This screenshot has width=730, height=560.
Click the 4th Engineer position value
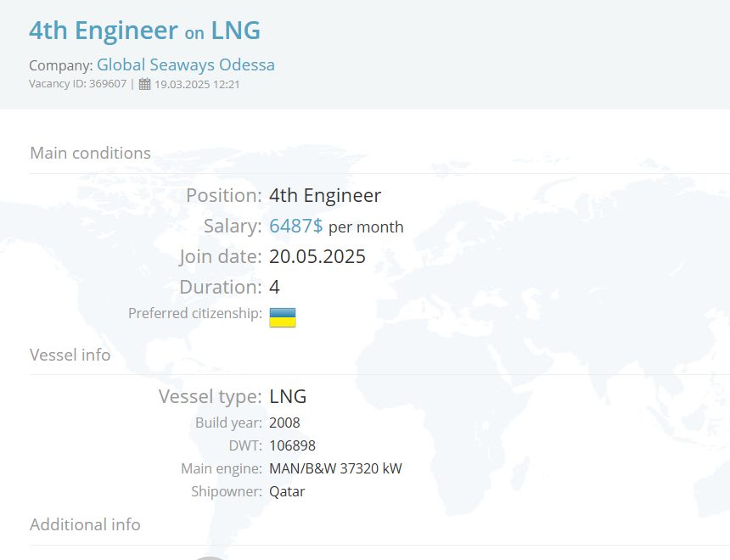325,195
